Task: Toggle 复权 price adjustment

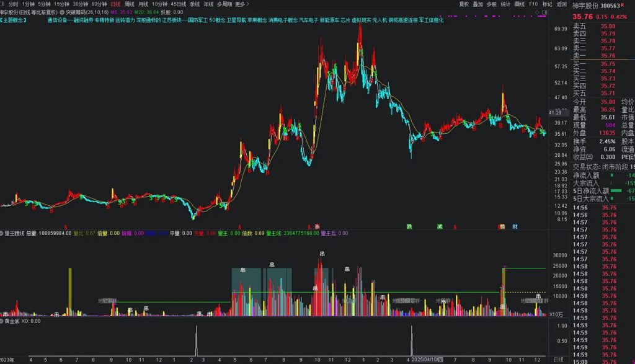Action: [x=464, y=4]
